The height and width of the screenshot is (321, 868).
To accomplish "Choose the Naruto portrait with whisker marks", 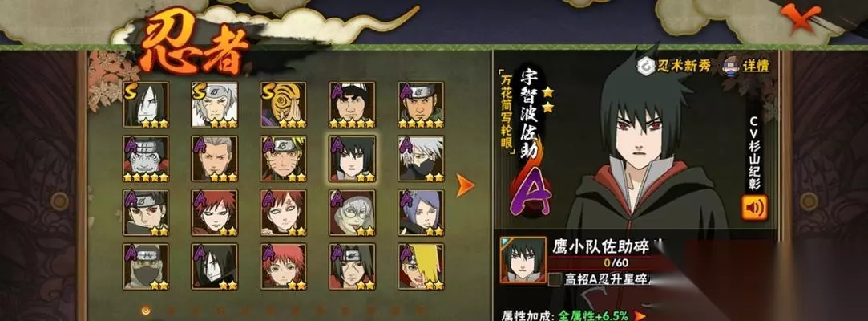I will tap(284, 159).
